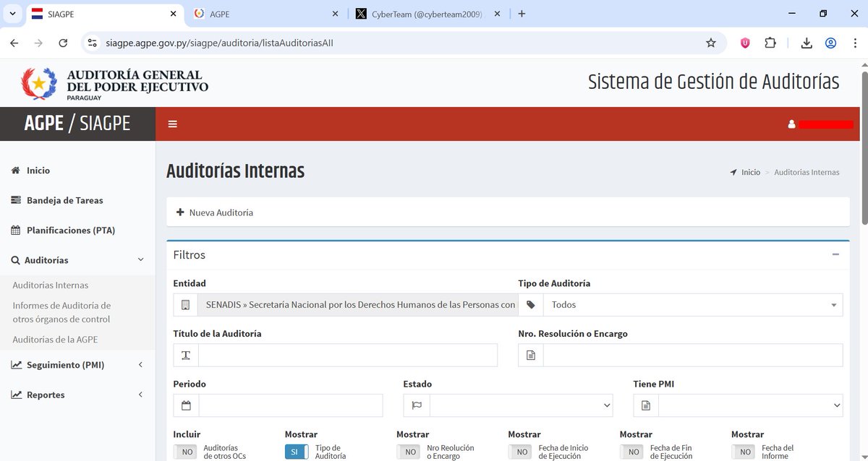The image size is (868, 461).
Task: Enable the Fecha del Informe toggle
Action: point(743,452)
